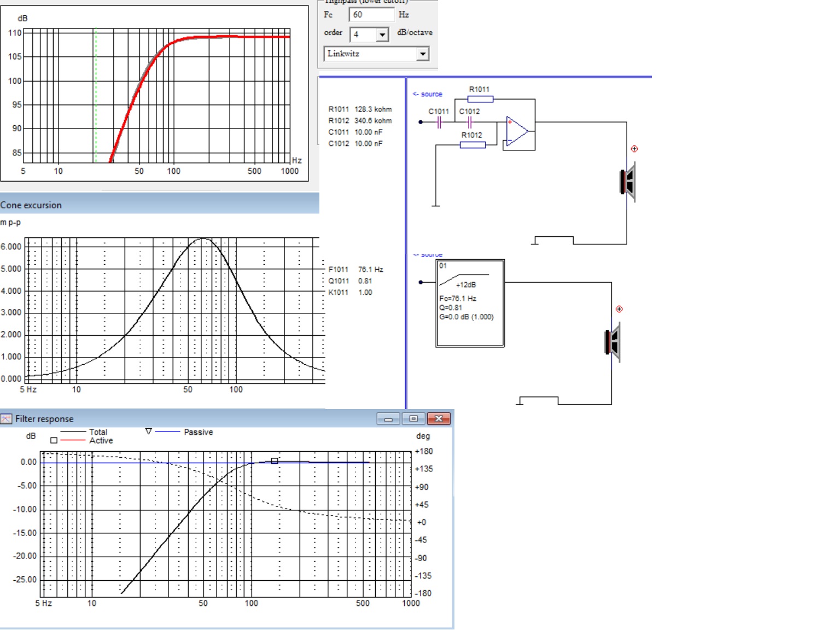Image resolution: width=840 pixels, height=630 pixels.
Task: Close the Filter response window
Action: pos(439,419)
